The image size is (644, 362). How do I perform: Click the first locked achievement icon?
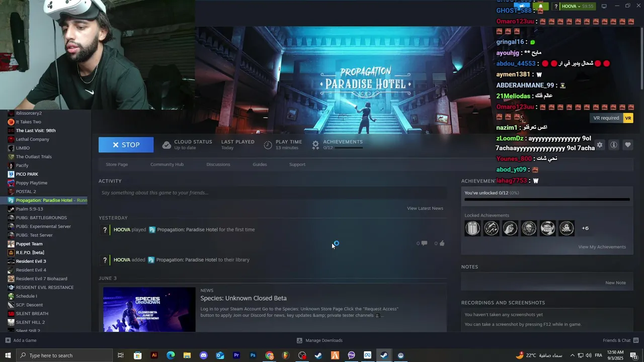point(472,228)
